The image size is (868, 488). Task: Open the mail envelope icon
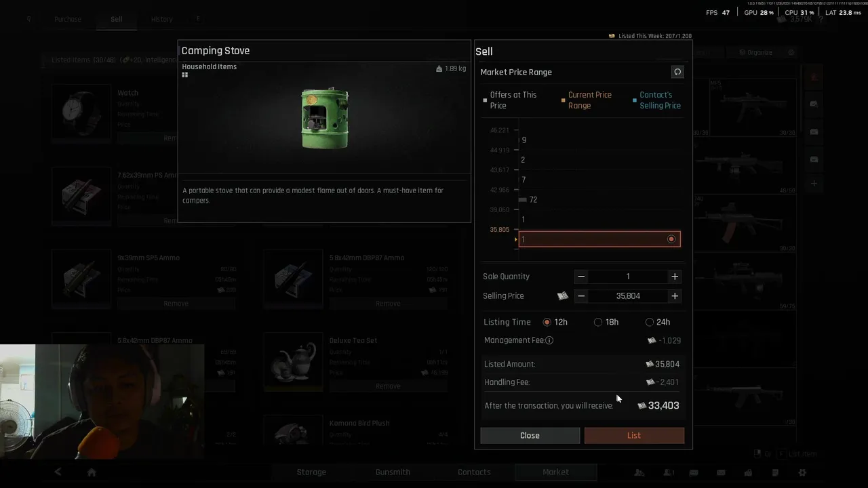[721, 472]
